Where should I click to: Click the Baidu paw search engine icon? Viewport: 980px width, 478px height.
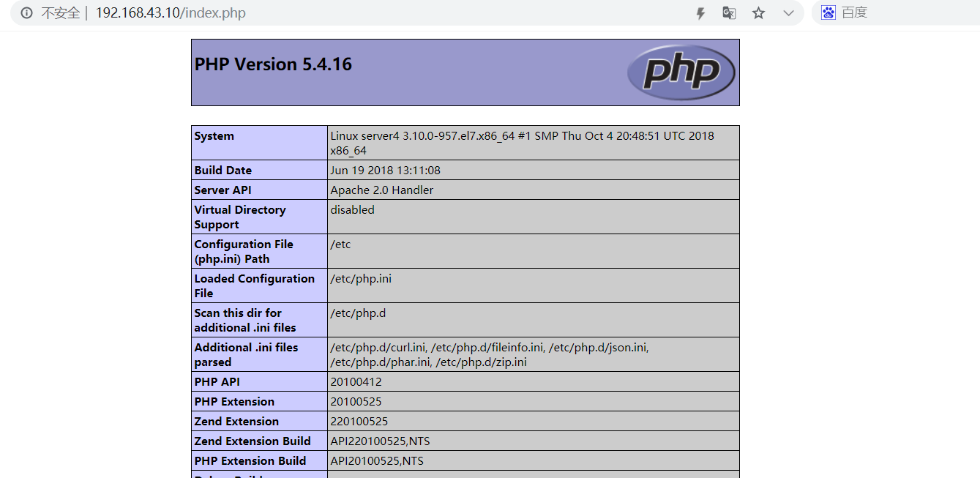(828, 12)
